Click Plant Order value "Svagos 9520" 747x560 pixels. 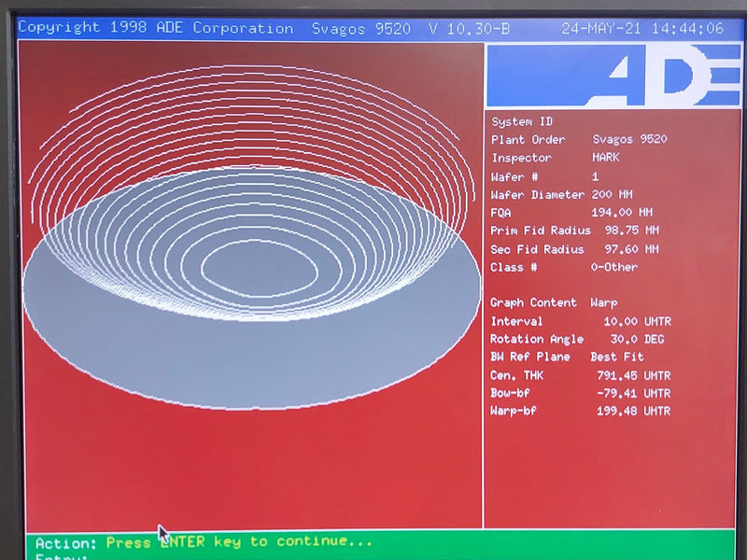click(629, 139)
